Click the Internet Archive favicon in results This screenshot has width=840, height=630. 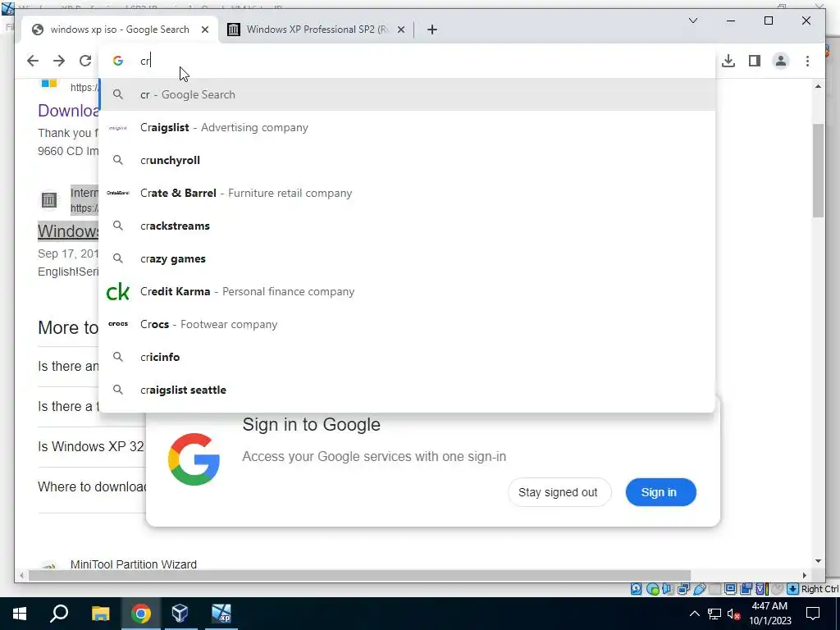[x=48, y=200]
